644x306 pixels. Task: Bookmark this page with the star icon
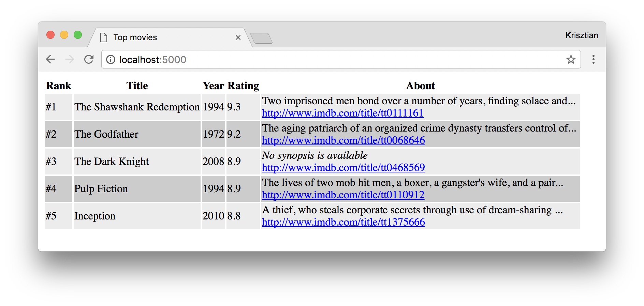click(571, 60)
